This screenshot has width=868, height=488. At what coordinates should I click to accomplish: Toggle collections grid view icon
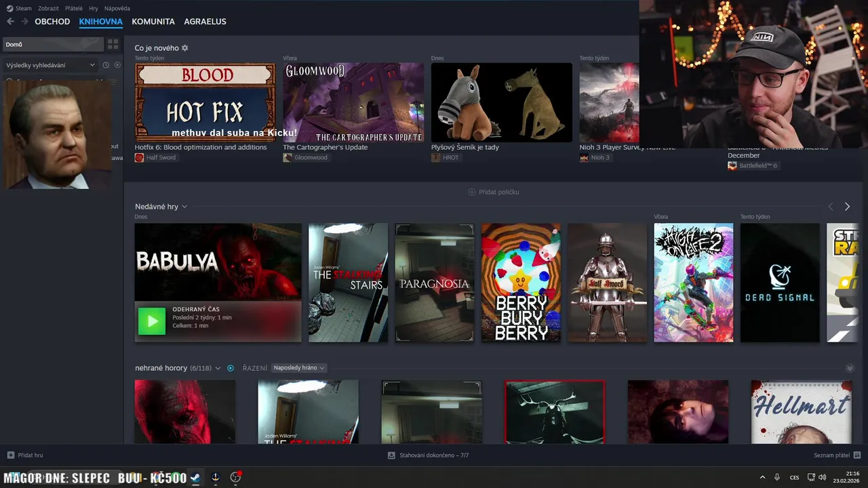tap(113, 44)
